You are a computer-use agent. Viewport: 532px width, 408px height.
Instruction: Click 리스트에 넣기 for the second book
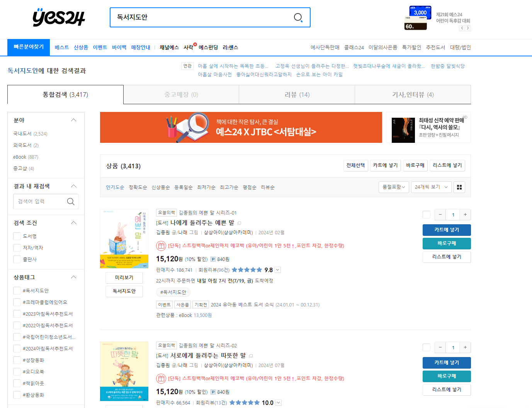[x=447, y=390]
